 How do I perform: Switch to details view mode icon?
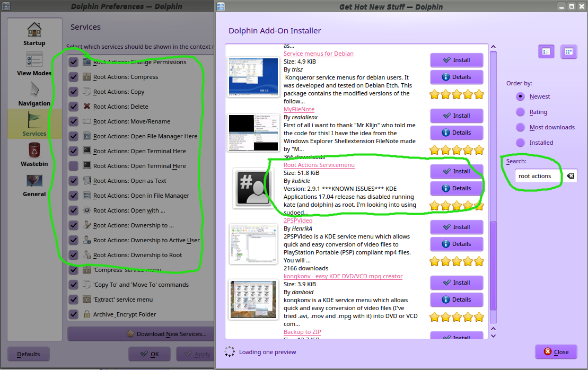(x=546, y=51)
